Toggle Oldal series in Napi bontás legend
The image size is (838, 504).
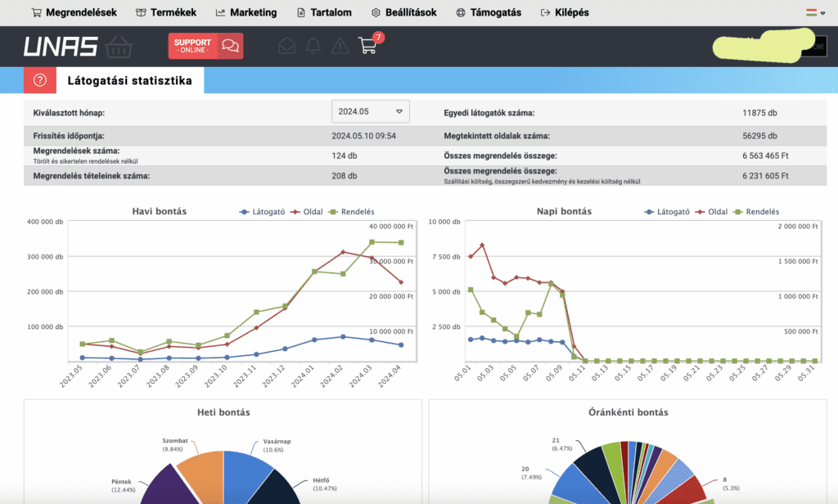click(711, 212)
